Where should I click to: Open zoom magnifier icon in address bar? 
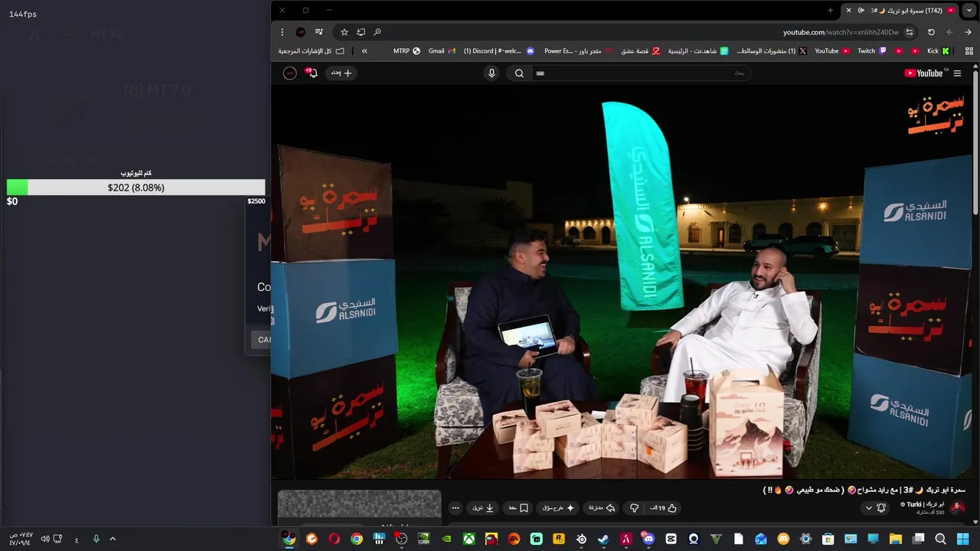coord(377,32)
